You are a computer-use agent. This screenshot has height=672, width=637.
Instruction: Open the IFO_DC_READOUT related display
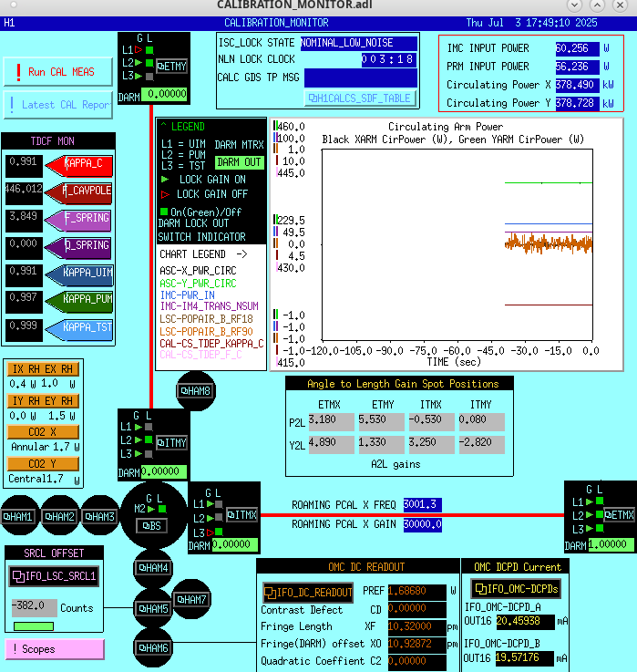(x=308, y=592)
